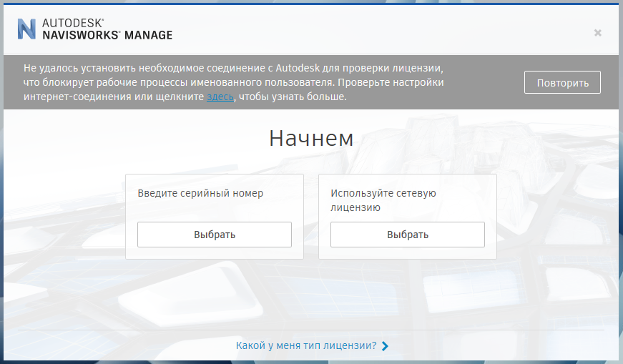Screen dimensions: 623x364
Task: Close the Navisworks license dialog
Action: click(597, 33)
